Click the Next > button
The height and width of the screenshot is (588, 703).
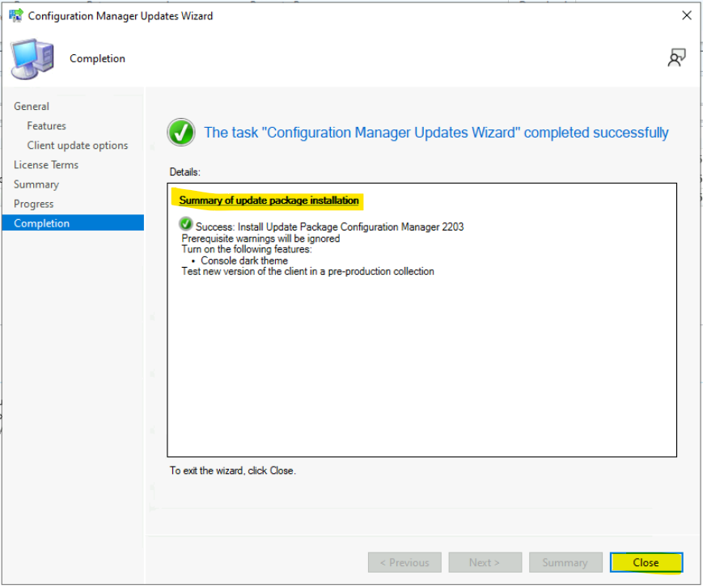tap(485, 564)
